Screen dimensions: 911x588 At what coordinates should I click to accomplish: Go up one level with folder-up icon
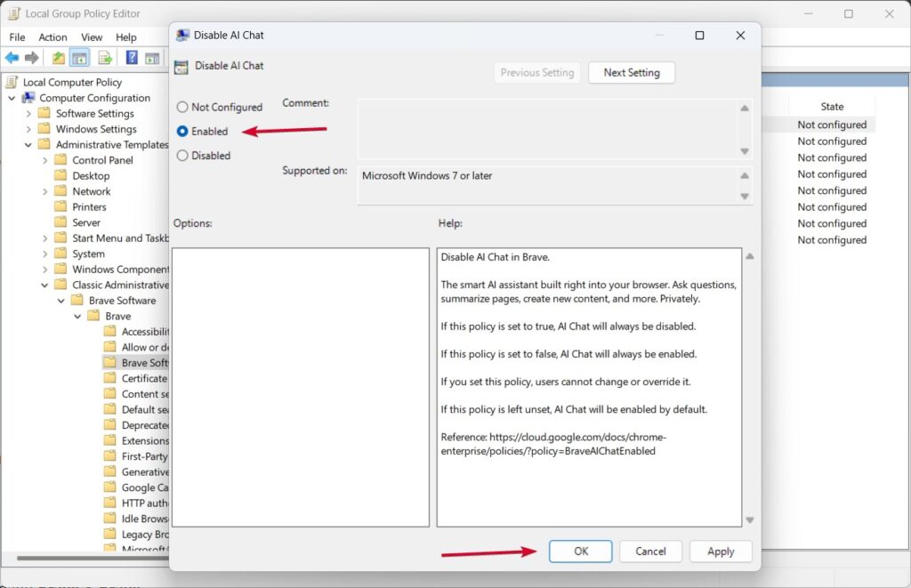coord(58,58)
